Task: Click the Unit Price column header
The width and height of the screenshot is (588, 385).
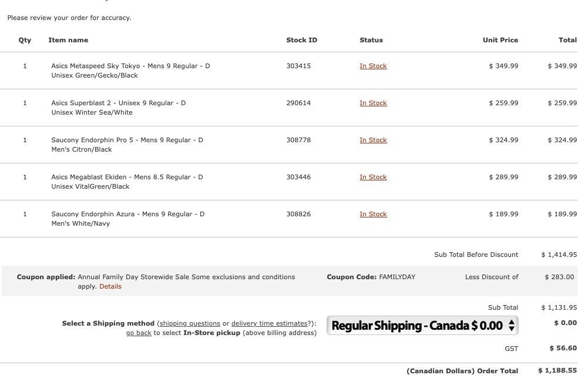Action: click(500, 41)
